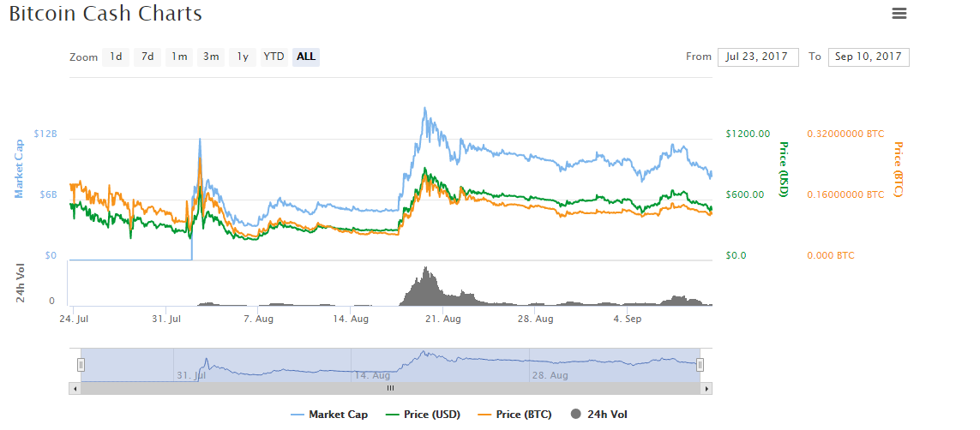Grab the left navigator range handle

[x=81, y=364]
